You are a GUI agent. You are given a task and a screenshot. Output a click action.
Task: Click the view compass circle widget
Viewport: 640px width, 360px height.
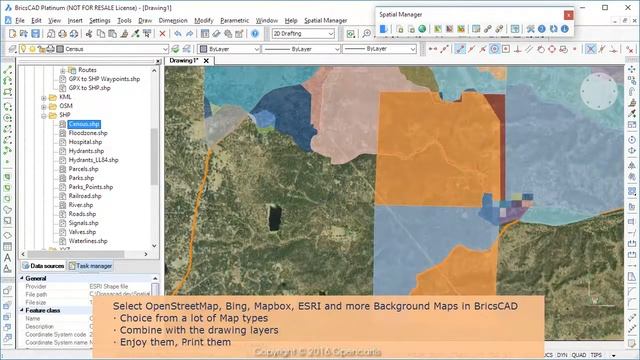pyautogui.click(x=599, y=92)
